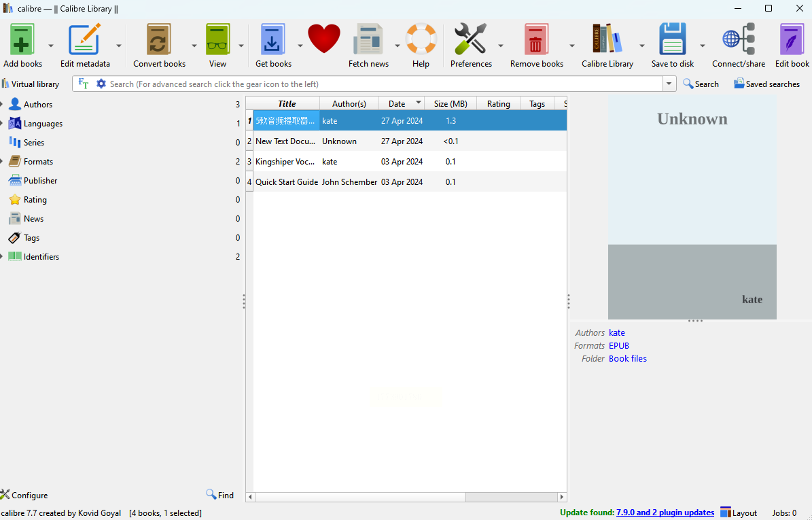Open Save to disk dropdown arrow
This screenshot has height=520, width=812.
click(x=703, y=46)
